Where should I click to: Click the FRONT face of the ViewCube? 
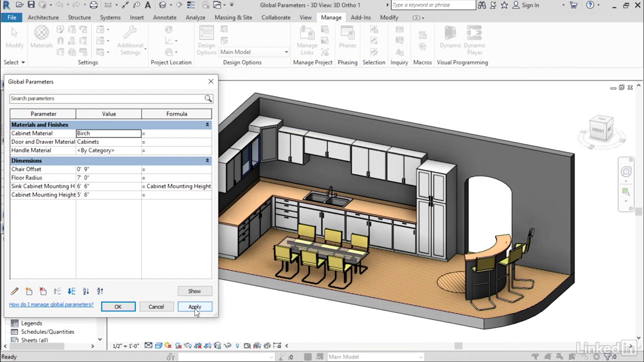pyautogui.click(x=598, y=130)
